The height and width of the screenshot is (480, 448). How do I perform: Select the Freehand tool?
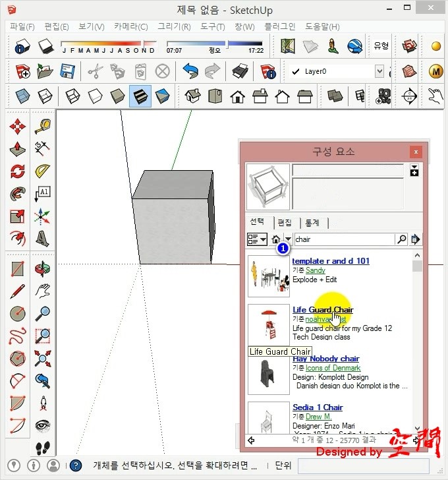17,336
